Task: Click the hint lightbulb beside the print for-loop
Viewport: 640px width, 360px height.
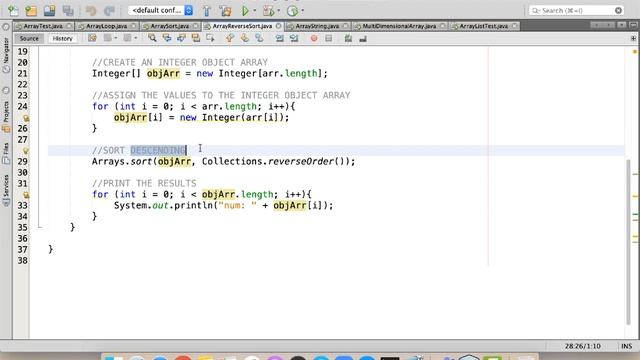Action: pyautogui.click(x=26, y=195)
